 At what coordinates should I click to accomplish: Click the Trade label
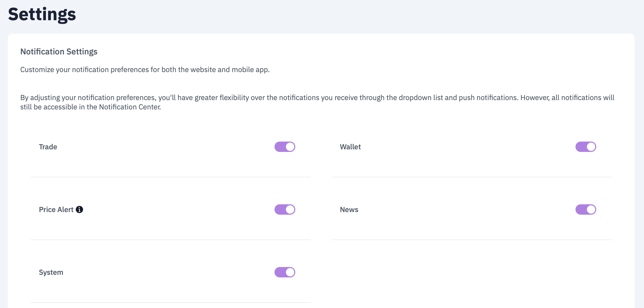pos(48,147)
